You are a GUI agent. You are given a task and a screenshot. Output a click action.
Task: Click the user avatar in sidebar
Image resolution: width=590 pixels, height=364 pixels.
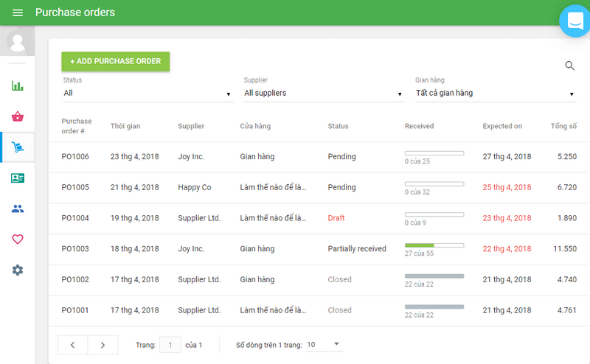[17, 40]
